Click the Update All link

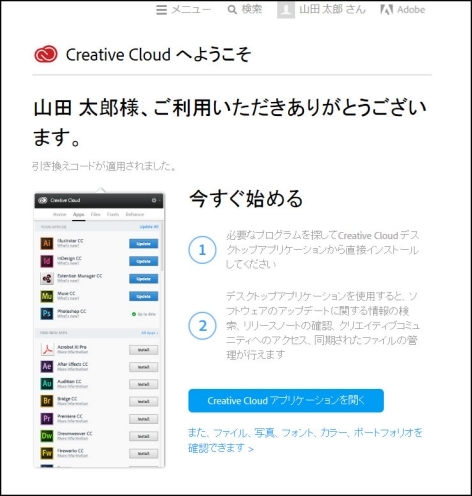click(149, 227)
